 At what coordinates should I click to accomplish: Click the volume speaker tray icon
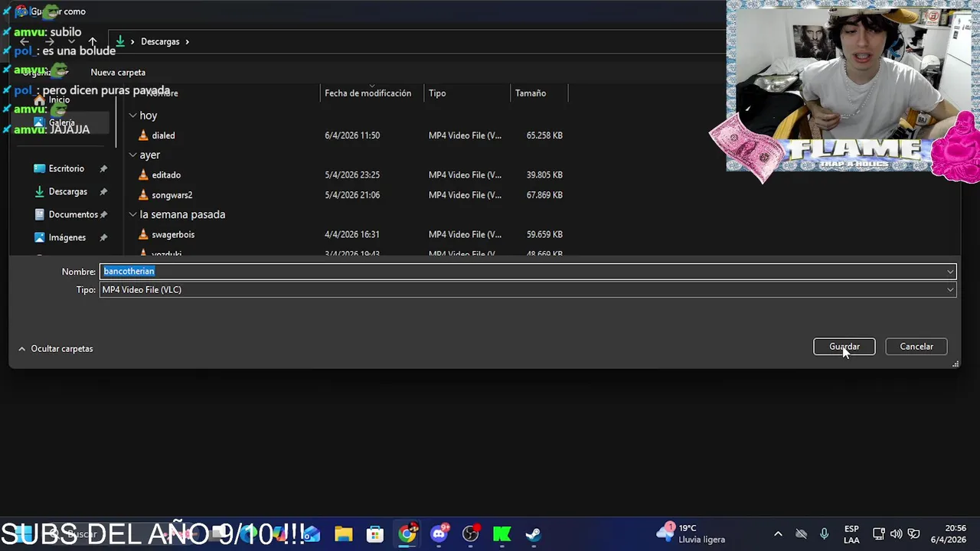tap(896, 534)
